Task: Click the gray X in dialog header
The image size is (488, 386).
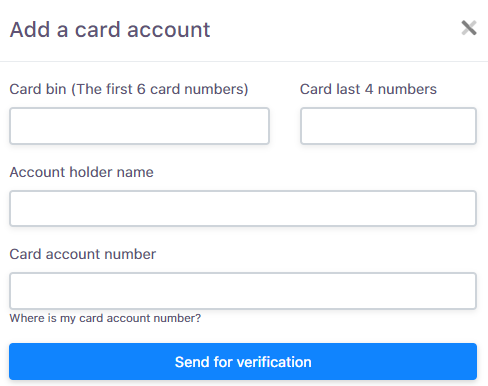Action: pos(469,28)
